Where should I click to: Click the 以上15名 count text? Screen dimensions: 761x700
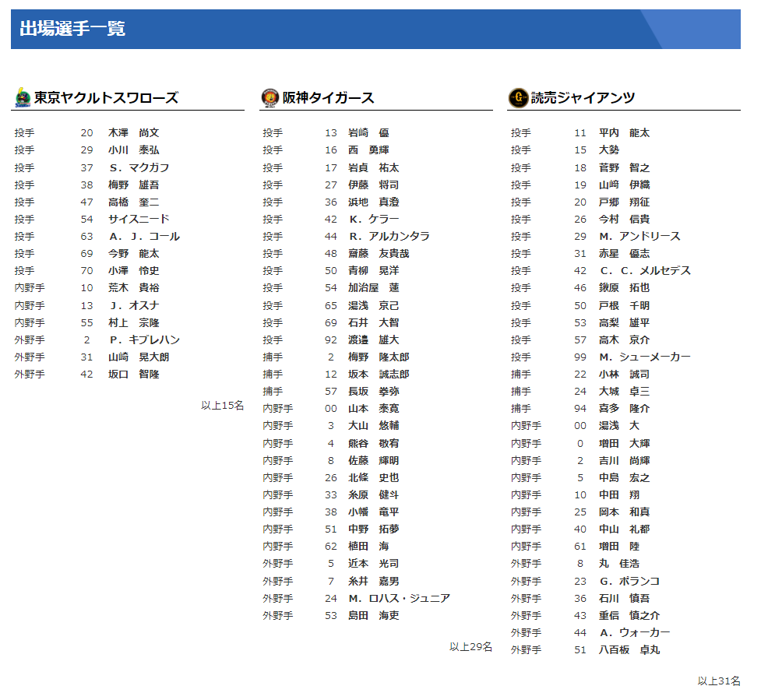pos(223,406)
